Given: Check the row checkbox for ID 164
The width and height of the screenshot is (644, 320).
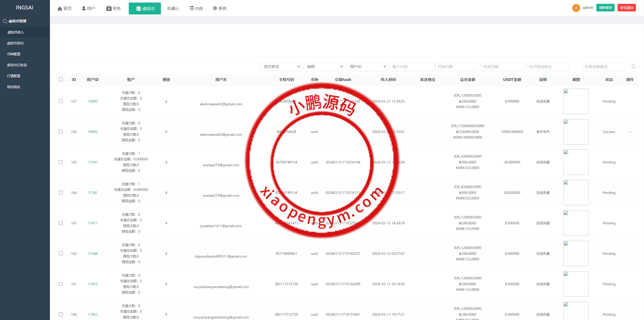Looking at the screenshot, I should pos(61,193).
